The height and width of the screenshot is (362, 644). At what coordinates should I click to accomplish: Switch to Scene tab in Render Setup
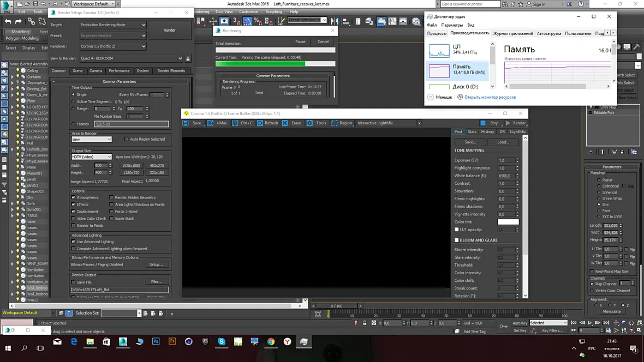[77, 70]
